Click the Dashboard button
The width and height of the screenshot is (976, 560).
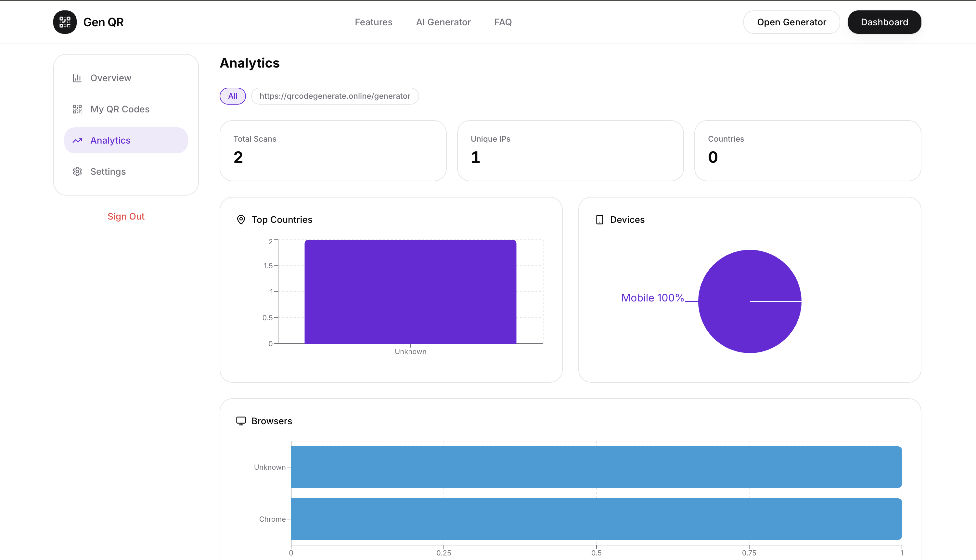884,22
